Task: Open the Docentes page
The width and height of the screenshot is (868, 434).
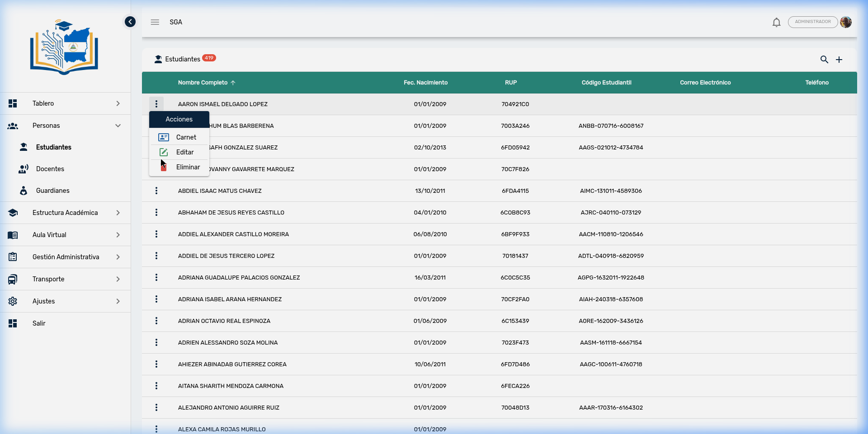Action: (50, 169)
